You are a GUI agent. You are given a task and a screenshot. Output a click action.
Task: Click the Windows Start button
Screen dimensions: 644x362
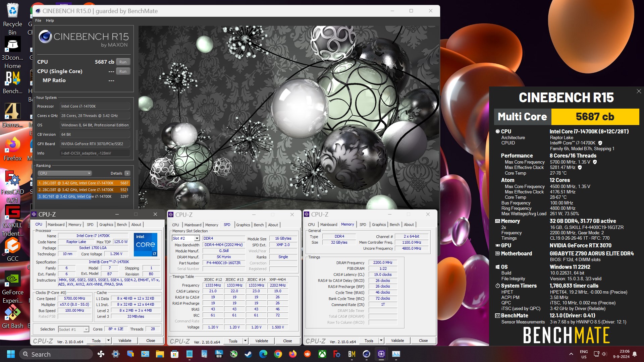[11, 354]
